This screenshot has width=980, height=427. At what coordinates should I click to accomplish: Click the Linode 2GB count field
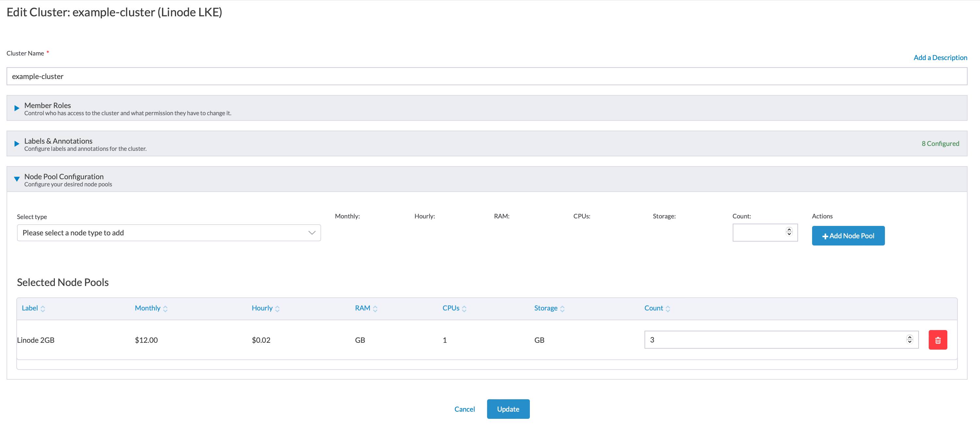tap(772, 340)
